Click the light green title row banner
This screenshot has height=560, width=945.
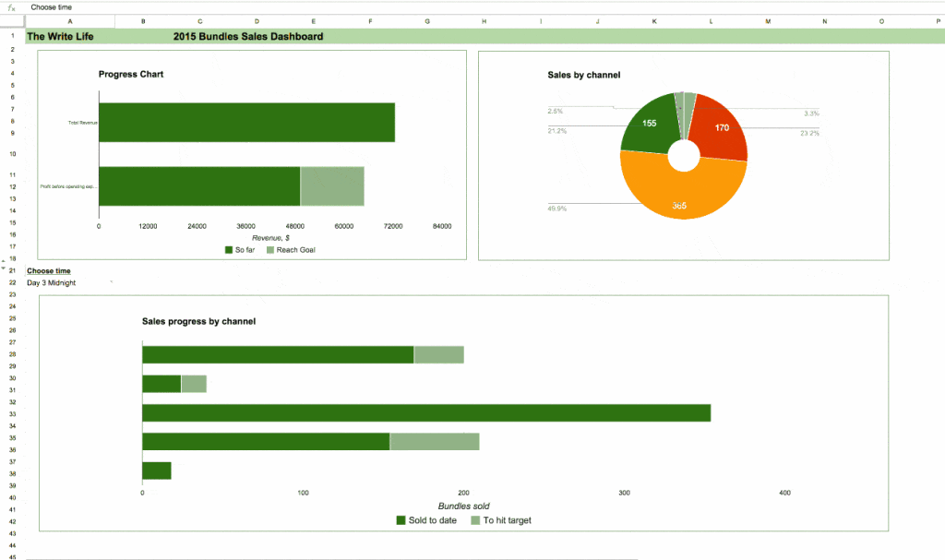click(646, 36)
